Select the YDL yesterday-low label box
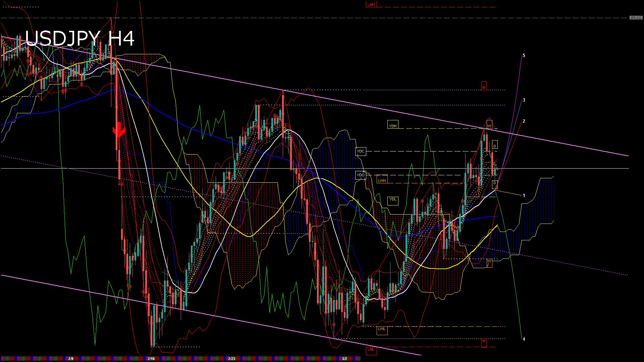The image size is (644, 362). coord(393,199)
